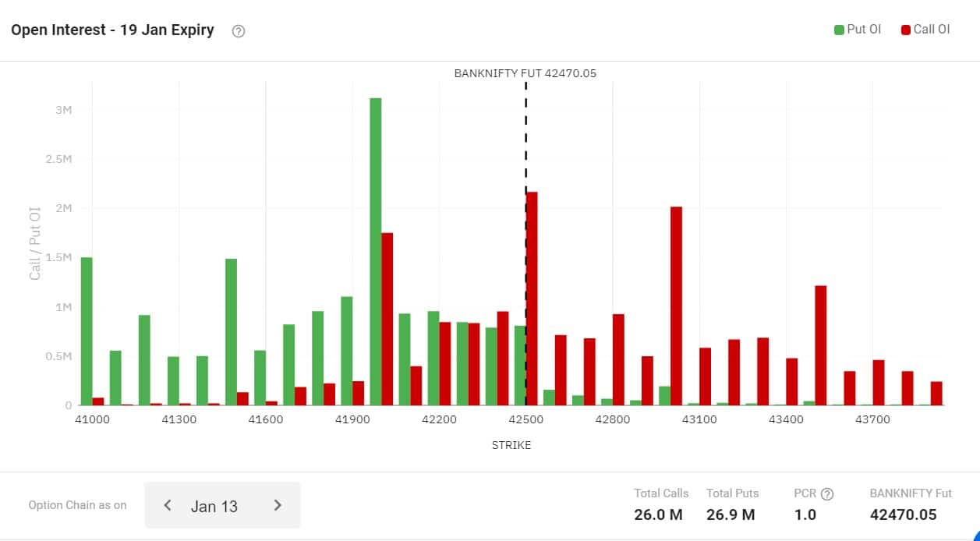Click the 1M y-axis label
Screen dimensions: 980x541
point(63,307)
